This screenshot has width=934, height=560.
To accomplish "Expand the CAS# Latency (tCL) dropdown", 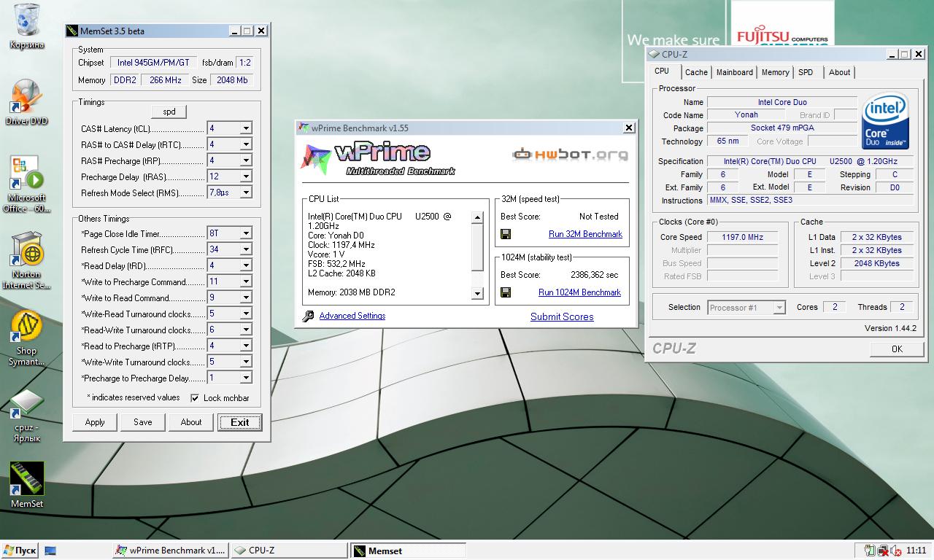I will pos(246,128).
